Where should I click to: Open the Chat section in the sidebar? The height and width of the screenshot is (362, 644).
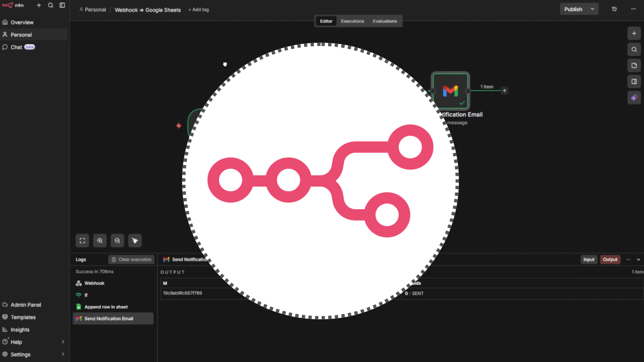coord(17,47)
